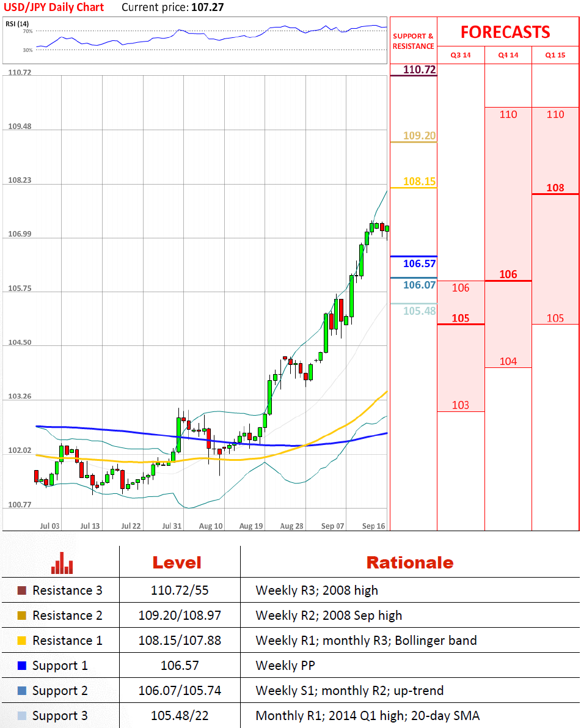This screenshot has height=728, width=581.
Task: Click the 110.72 resistance level label
Action: point(420,70)
